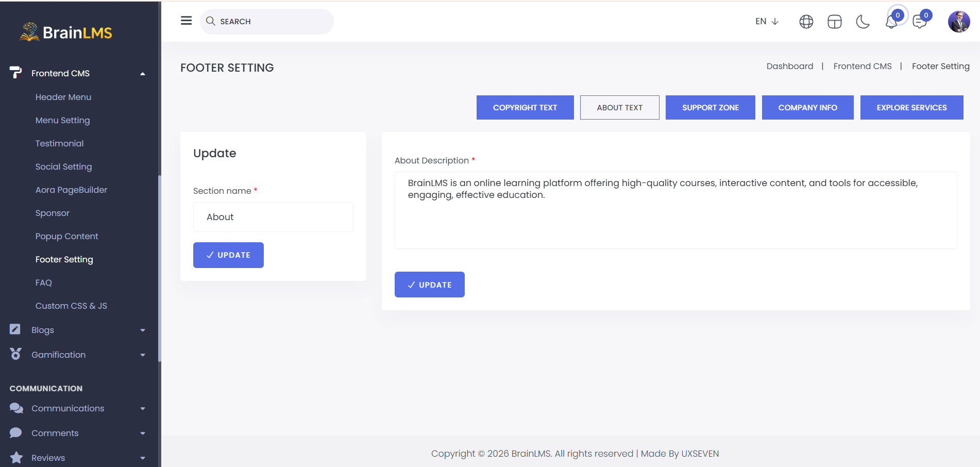This screenshot has width=980, height=467.
Task: Go to Sponsor page
Action: (x=52, y=213)
